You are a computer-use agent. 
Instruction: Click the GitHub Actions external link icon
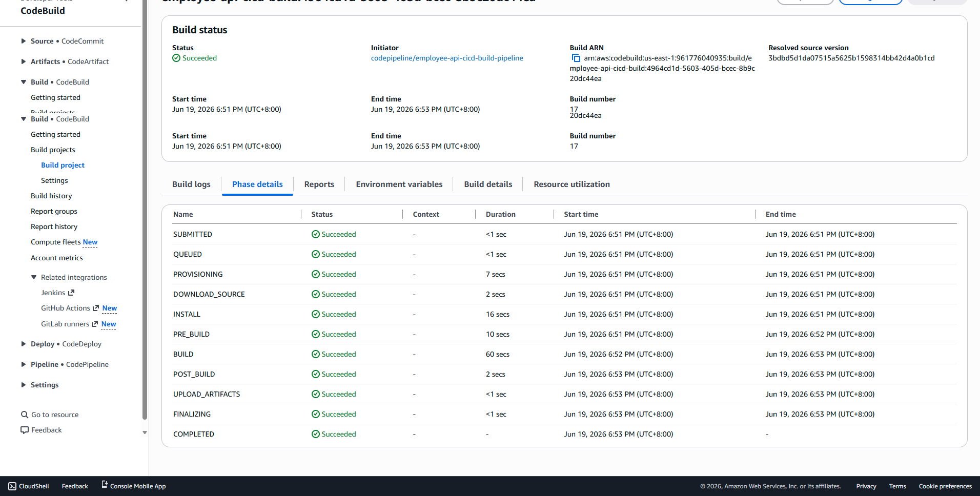tap(95, 308)
